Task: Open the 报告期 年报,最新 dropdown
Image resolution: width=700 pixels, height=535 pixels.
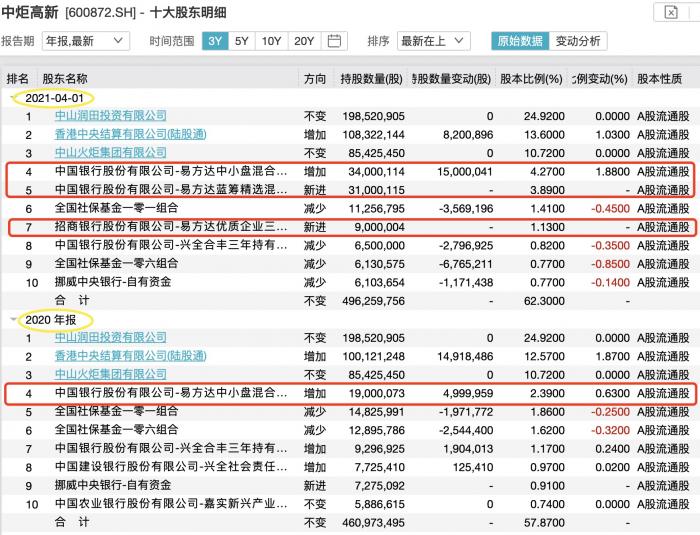Action: [86, 41]
